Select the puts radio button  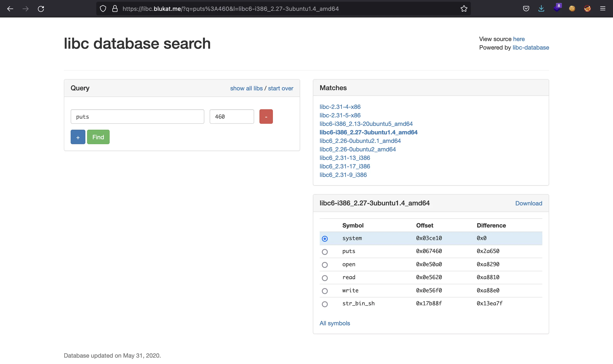pyautogui.click(x=325, y=252)
